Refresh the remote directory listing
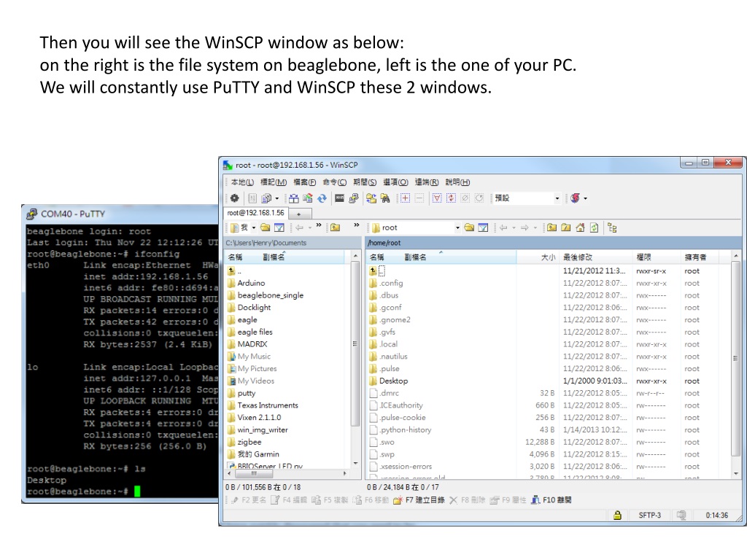Screen dimensions: 747x560 pos(594,227)
